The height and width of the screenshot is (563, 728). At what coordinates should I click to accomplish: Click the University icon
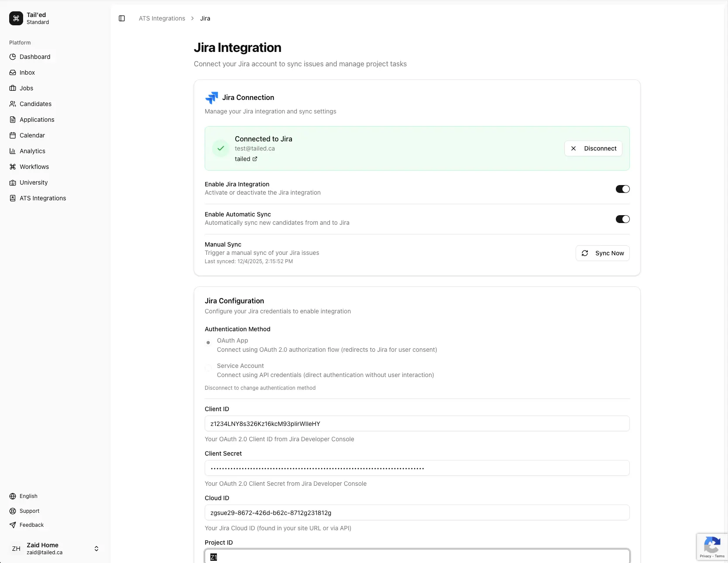coord(13,182)
